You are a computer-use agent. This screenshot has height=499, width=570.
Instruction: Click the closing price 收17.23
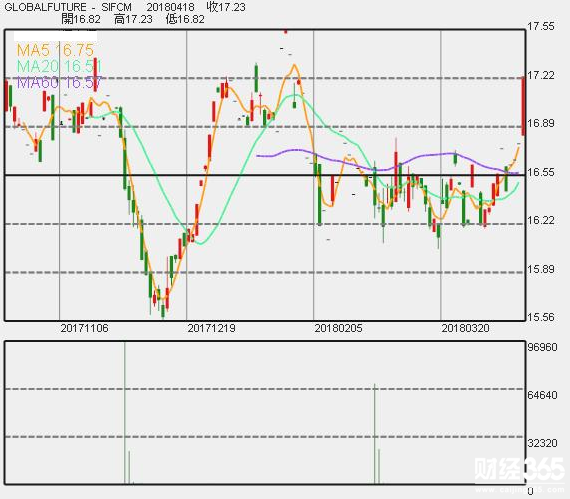(x=226, y=7)
